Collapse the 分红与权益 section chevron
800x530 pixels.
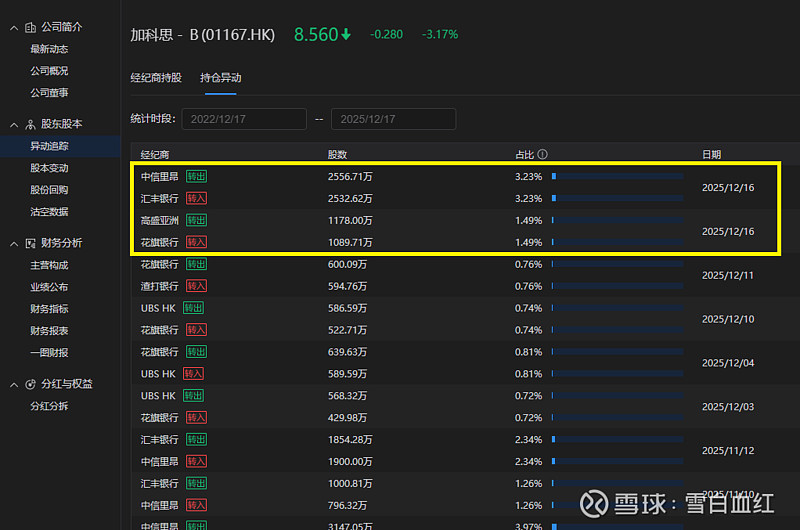tap(14, 384)
